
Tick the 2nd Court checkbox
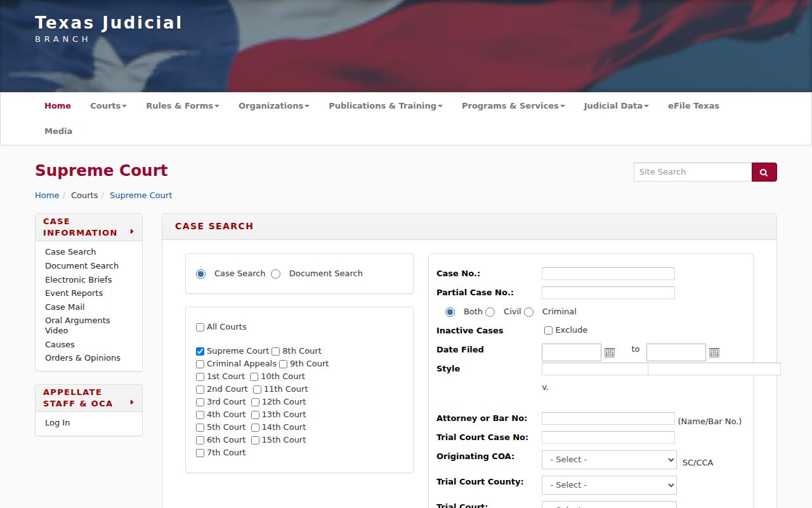click(200, 389)
